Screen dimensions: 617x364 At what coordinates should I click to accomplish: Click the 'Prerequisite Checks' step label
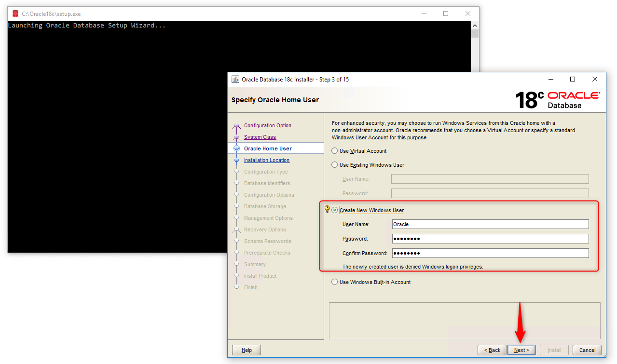(x=267, y=253)
